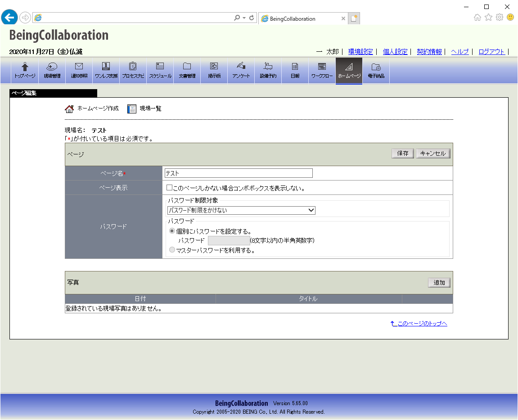This screenshot has width=518, height=420.
Task: Open 掲示板 board icon
Action: click(214, 70)
